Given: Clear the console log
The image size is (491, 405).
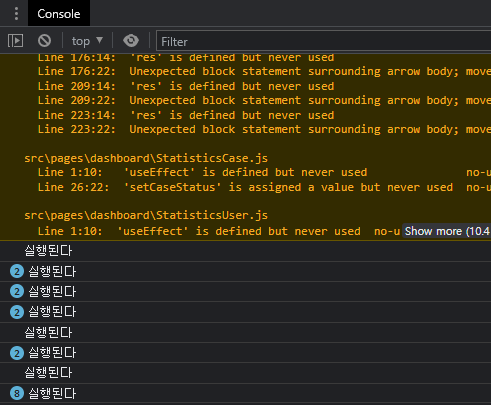Looking at the screenshot, I should (x=44, y=41).
